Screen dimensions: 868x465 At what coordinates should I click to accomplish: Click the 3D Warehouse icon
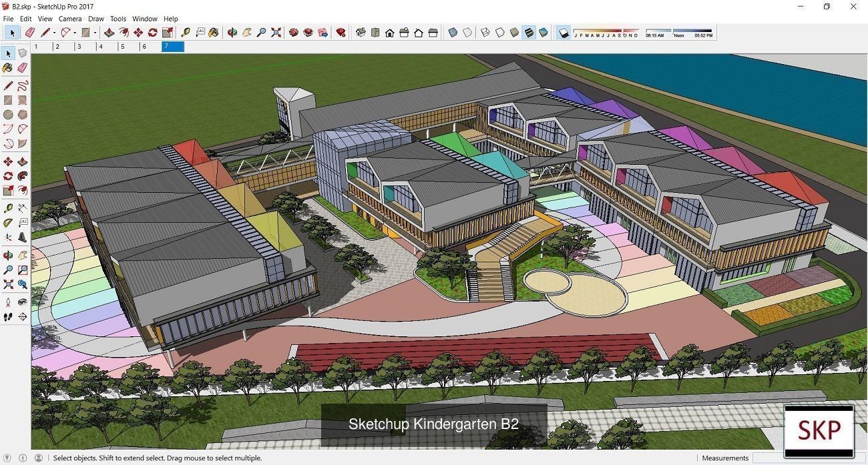[293, 32]
